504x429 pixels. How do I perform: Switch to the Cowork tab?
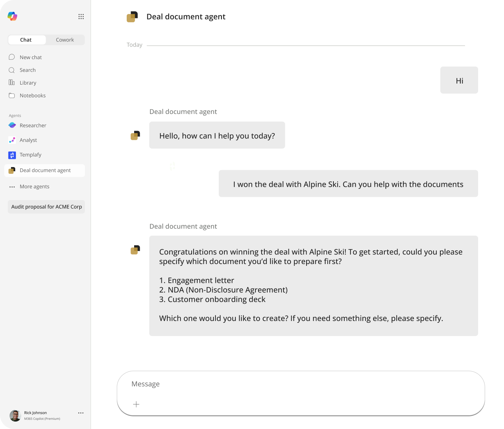tap(65, 40)
